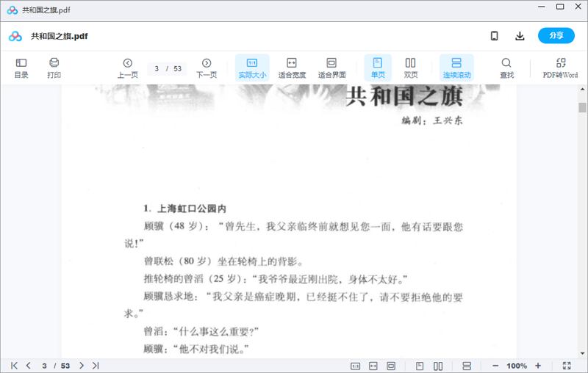The width and height of the screenshot is (588, 373).
Task: Click zoom out minus in status bar
Action: pos(495,366)
